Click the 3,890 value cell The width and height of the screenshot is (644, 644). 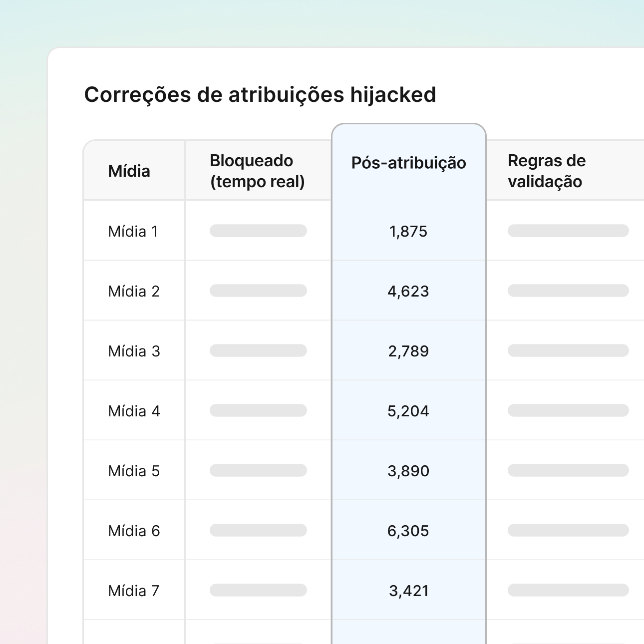coord(408,471)
